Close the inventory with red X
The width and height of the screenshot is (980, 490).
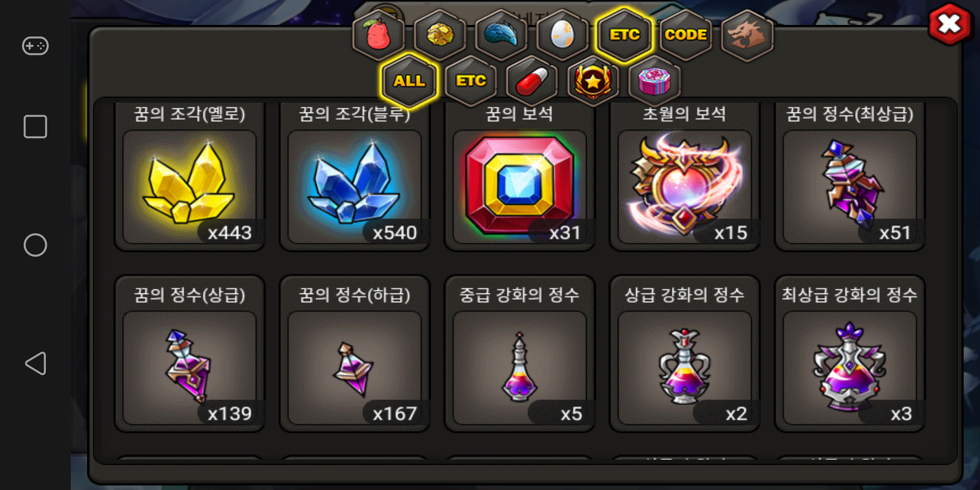[x=950, y=24]
